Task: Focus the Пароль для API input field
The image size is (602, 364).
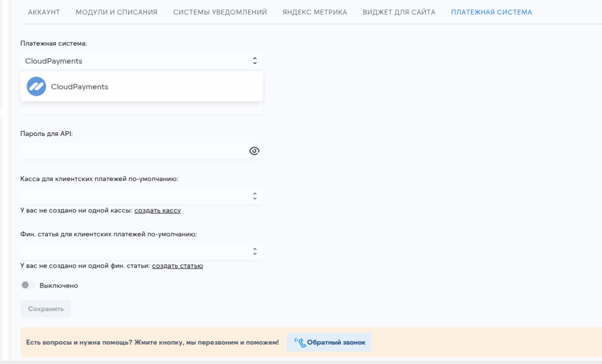Action: tap(132, 151)
